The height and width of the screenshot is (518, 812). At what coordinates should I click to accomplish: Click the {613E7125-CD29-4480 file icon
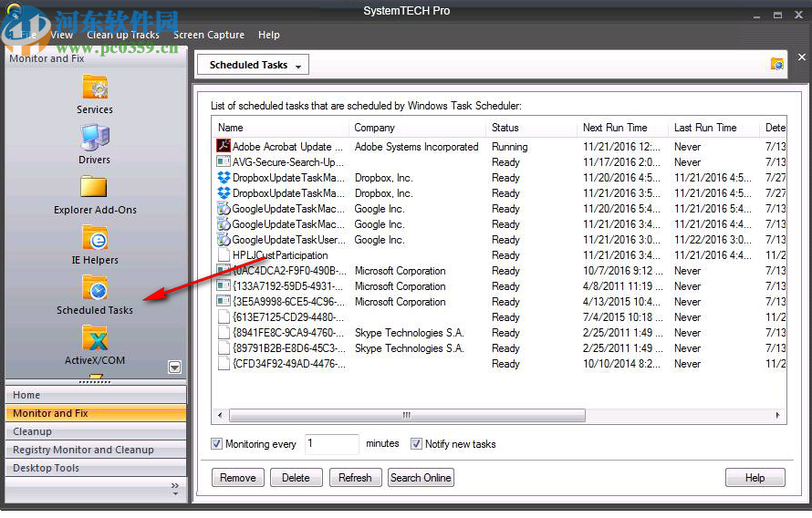pos(224,316)
